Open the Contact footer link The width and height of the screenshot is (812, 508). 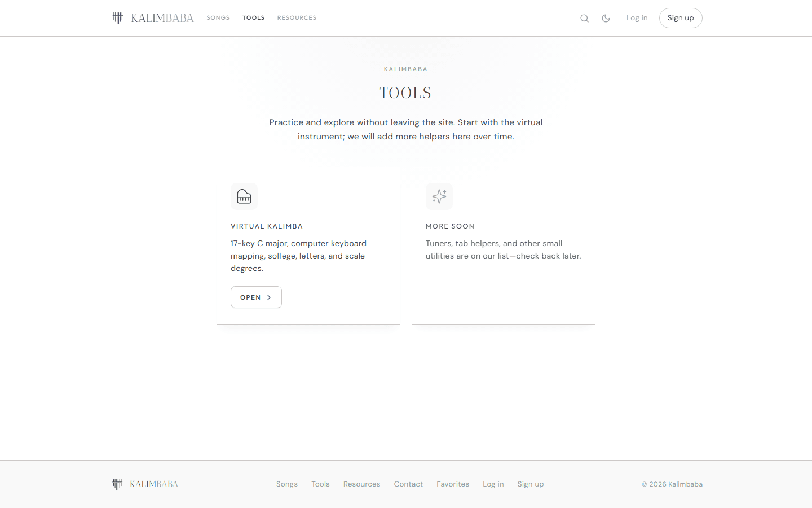[x=408, y=484]
